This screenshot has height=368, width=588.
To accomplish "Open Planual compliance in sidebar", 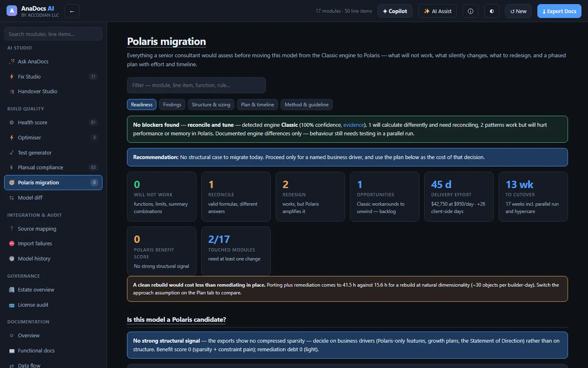I will (x=53, y=167).
